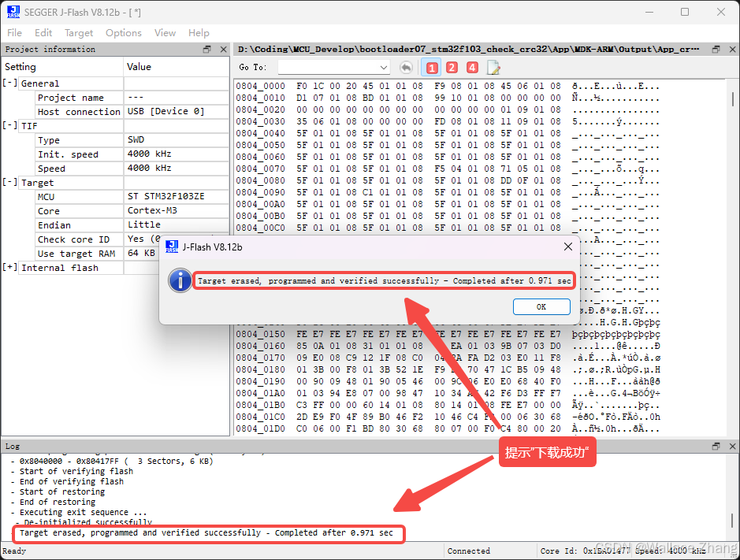The width and height of the screenshot is (740, 560).
Task: Click the J-Flash dialog title bar icon
Action: [172, 247]
